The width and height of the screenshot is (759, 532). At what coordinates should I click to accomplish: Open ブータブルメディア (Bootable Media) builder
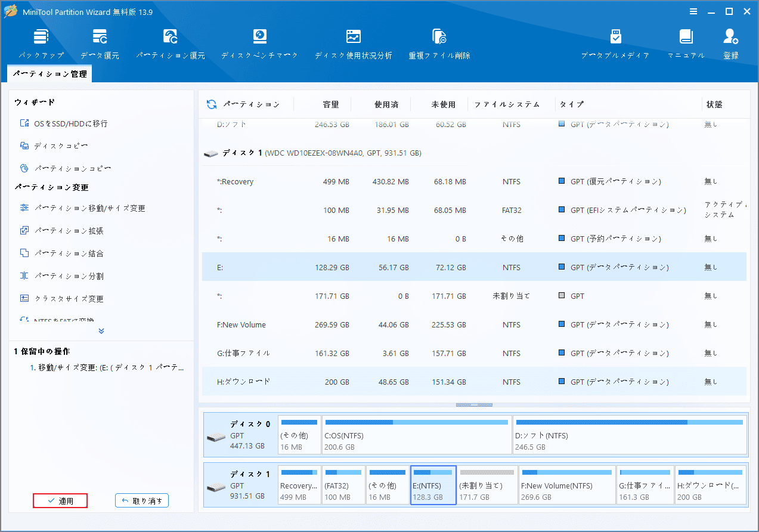click(x=615, y=44)
